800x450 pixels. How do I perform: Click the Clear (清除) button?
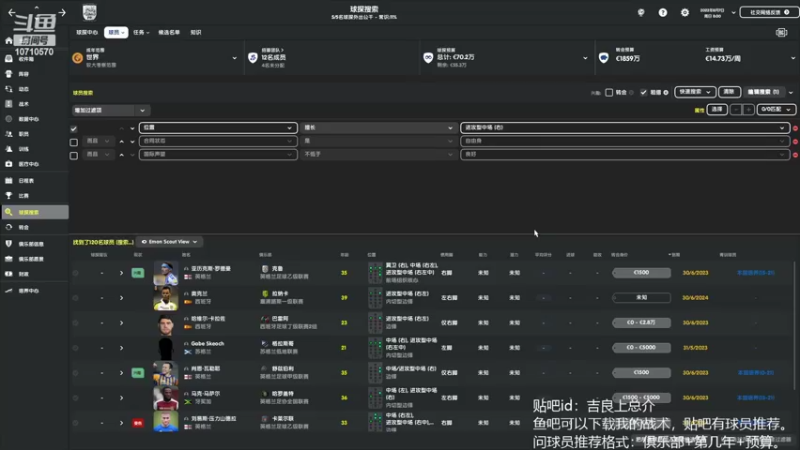coord(729,92)
